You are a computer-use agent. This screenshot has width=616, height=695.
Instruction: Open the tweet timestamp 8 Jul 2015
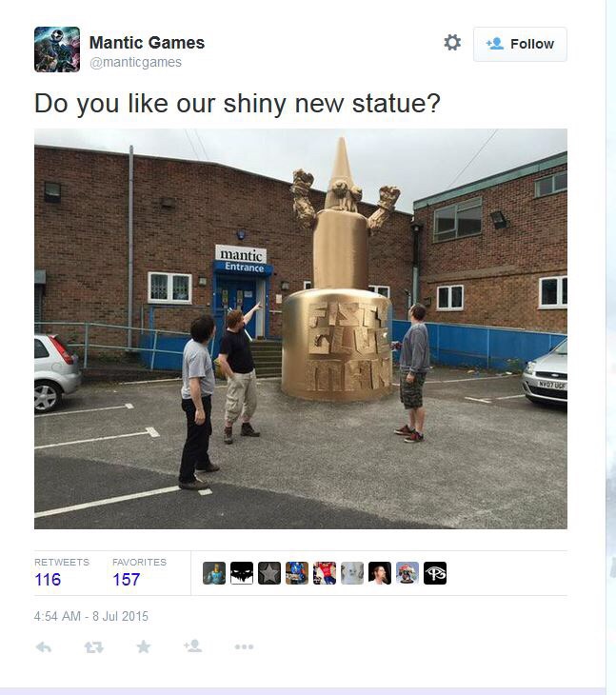[x=91, y=616]
